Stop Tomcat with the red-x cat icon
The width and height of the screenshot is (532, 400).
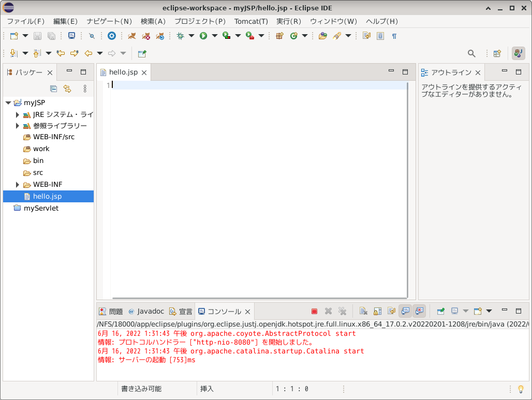tap(146, 36)
